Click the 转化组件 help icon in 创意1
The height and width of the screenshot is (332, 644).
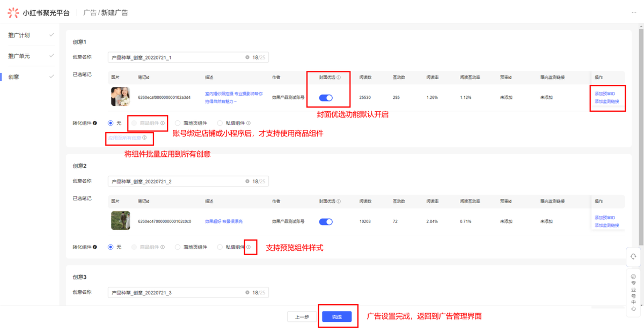coord(95,123)
